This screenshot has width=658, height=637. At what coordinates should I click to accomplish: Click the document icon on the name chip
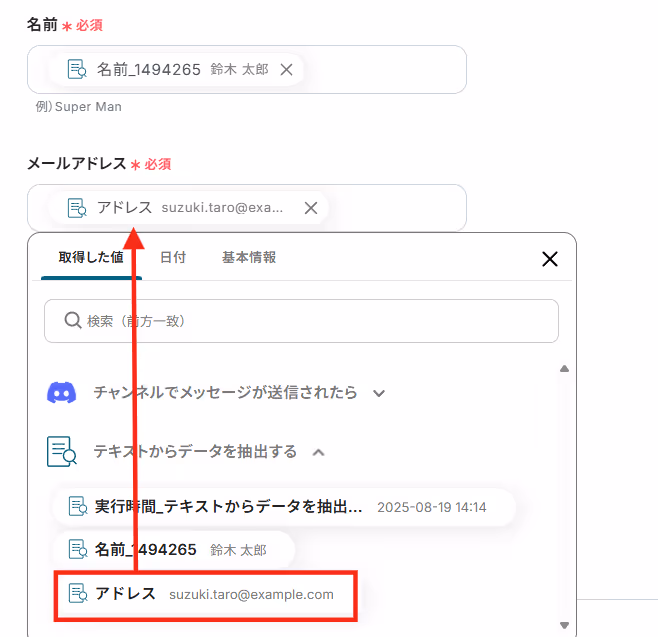coord(77,69)
